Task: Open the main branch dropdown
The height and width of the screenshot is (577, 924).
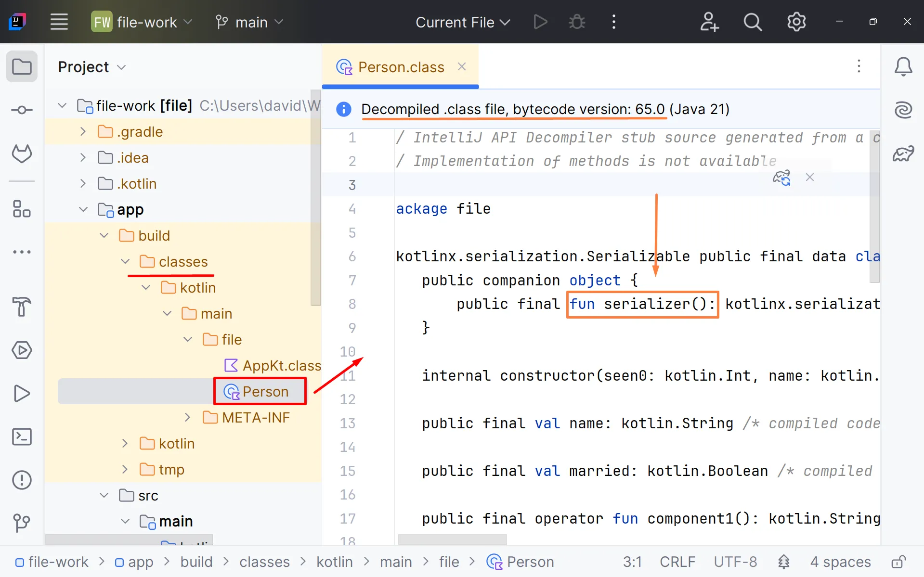Action: [250, 22]
